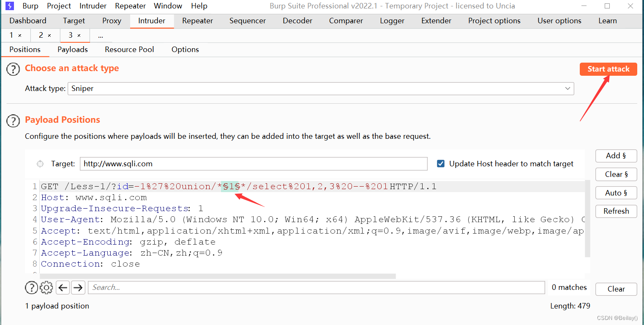The height and width of the screenshot is (325, 644).
Task: Click the Upgrade-Insecure-Requests header line
Action: tap(122, 209)
